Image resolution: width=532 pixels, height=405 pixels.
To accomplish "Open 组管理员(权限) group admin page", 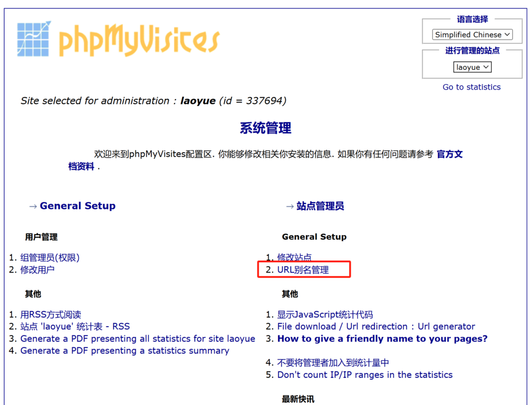I will (50, 258).
